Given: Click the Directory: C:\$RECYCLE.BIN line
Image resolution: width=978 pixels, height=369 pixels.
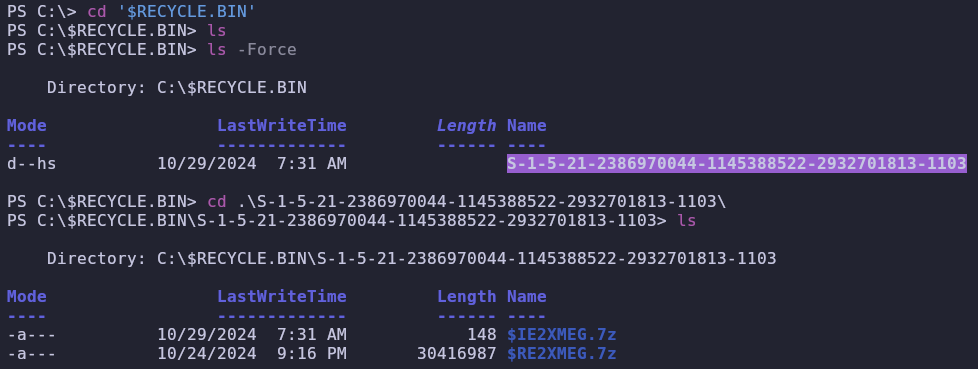Looking at the screenshot, I should 177,87.
